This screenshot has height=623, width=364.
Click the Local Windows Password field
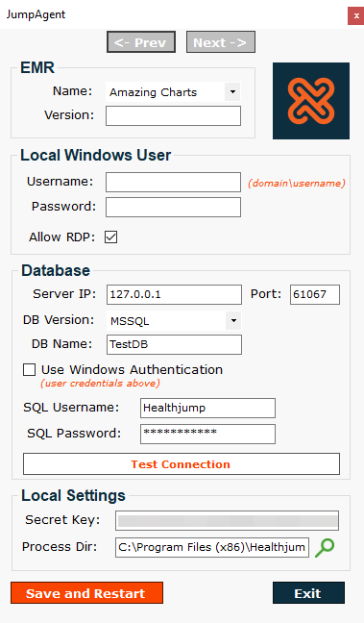pyautogui.click(x=173, y=207)
